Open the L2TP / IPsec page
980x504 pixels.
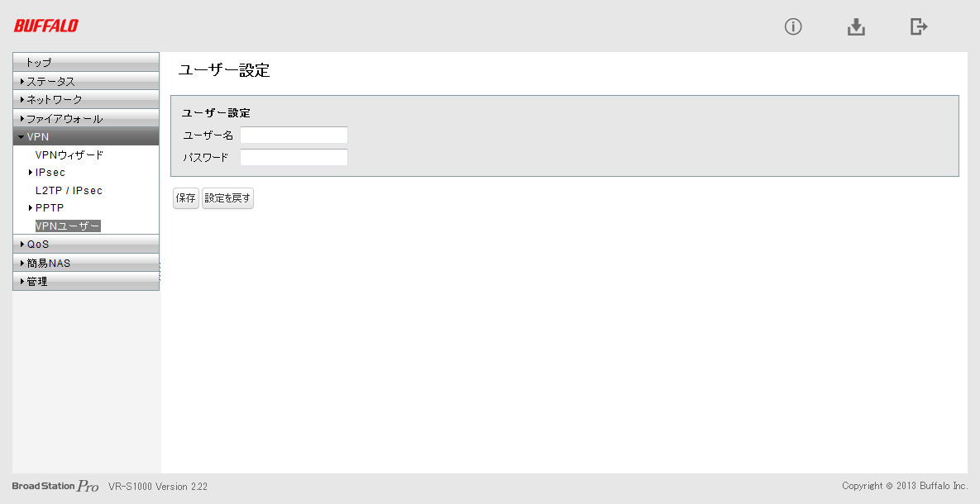click(x=69, y=190)
